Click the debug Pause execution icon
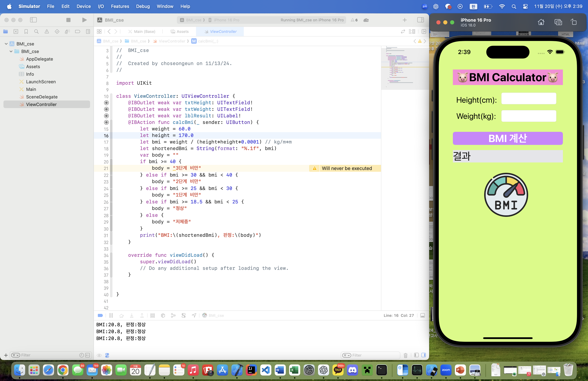This screenshot has width=588, height=381. [111, 315]
